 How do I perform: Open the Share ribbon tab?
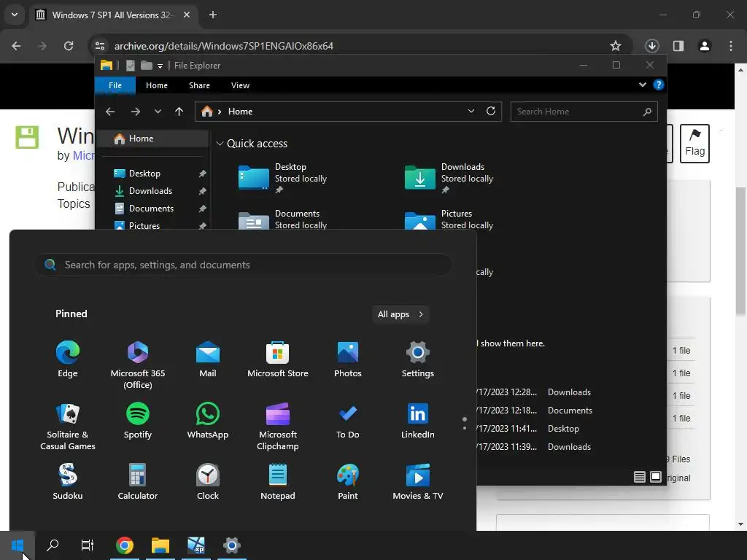[x=199, y=85]
